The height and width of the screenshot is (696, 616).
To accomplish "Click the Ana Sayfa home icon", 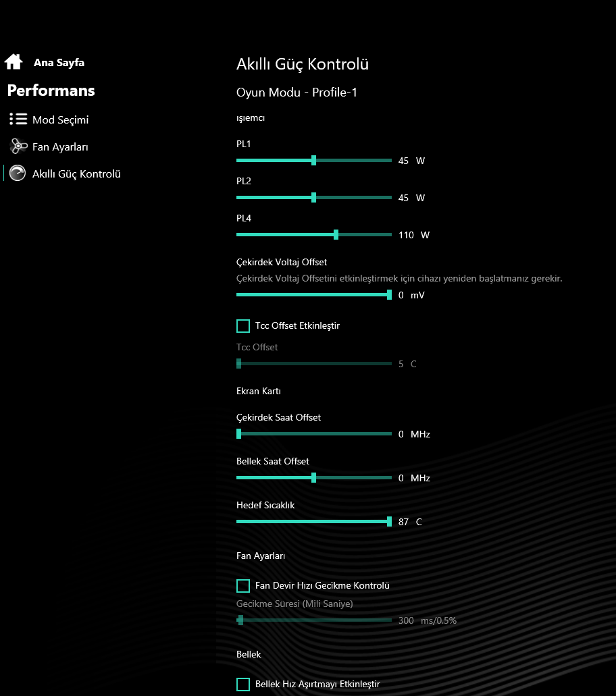I will point(14,62).
